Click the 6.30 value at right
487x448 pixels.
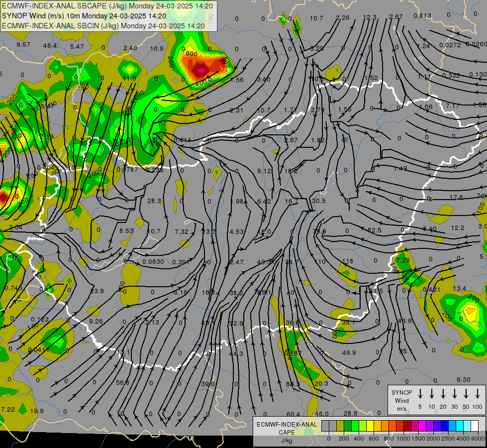[464, 380]
